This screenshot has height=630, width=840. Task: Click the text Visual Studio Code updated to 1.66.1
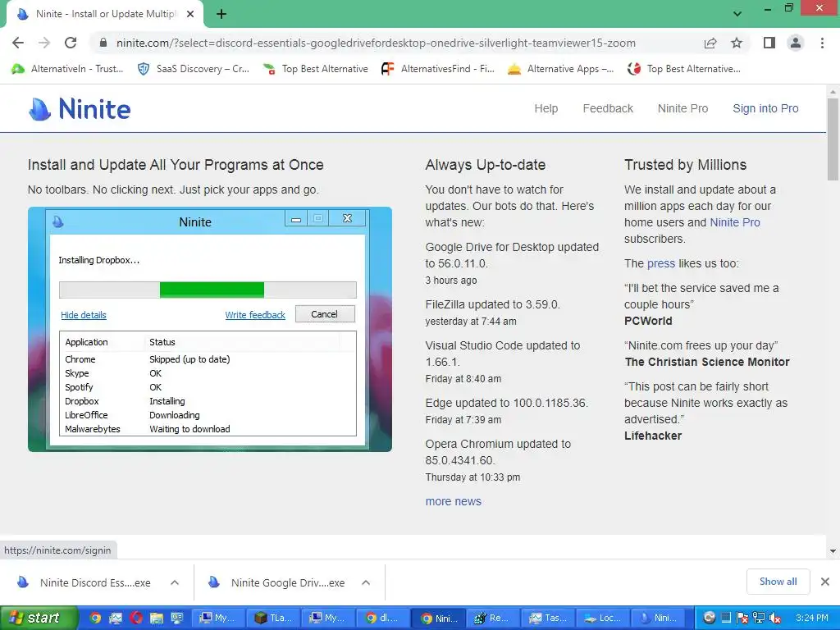coord(503,354)
